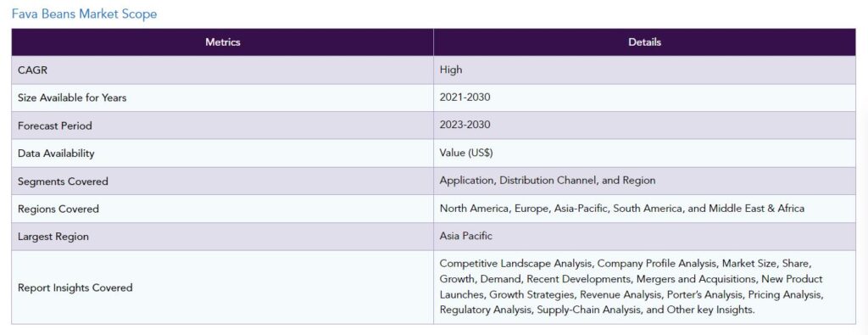Viewport: 868px width, 335px height.
Task: Select the Metrics column header
Action: pos(223,42)
